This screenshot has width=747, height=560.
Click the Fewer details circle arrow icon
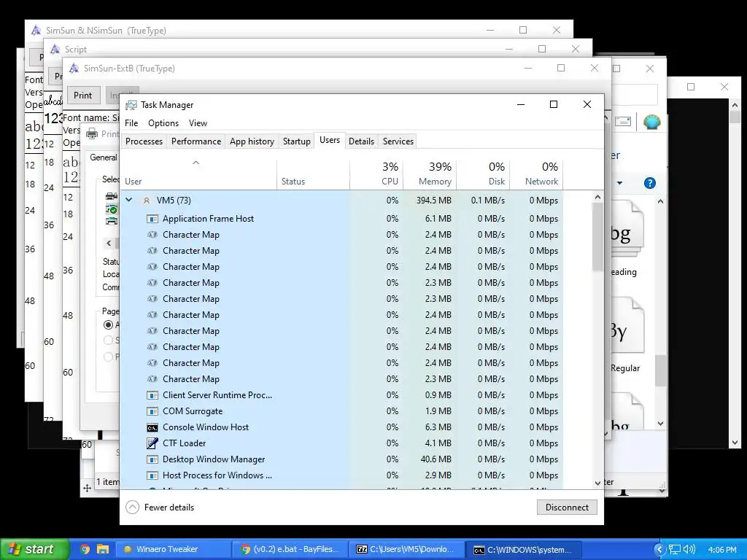tap(133, 507)
